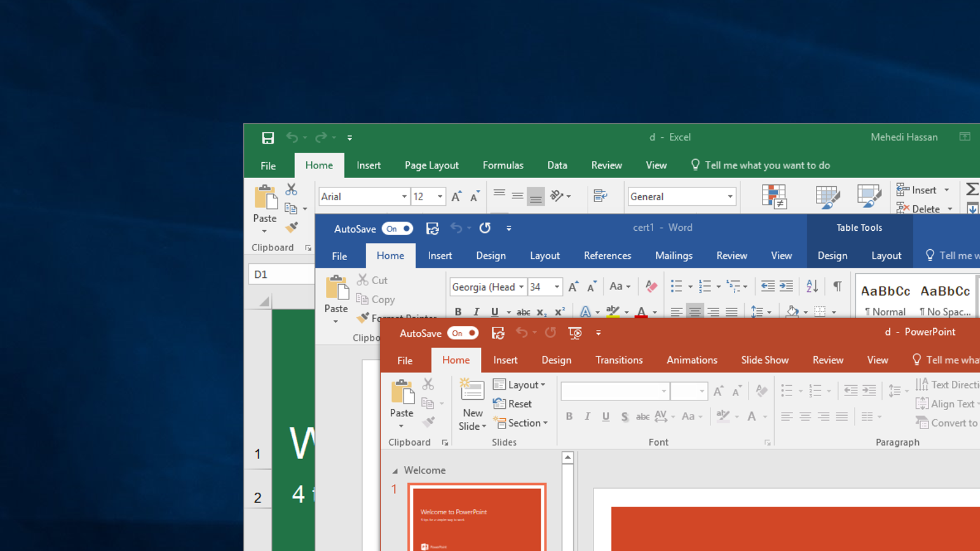Image resolution: width=980 pixels, height=551 pixels.
Task: Click Excel Wrap Text icon
Action: click(x=600, y=196)
